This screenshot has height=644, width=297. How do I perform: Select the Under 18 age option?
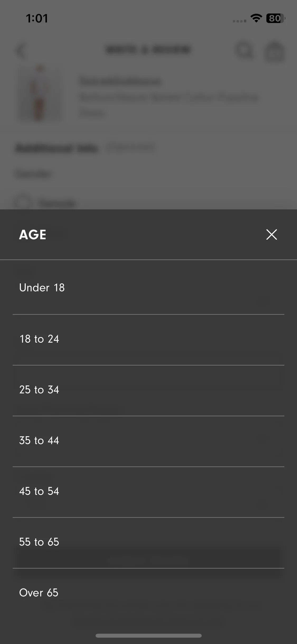point(148,288)
